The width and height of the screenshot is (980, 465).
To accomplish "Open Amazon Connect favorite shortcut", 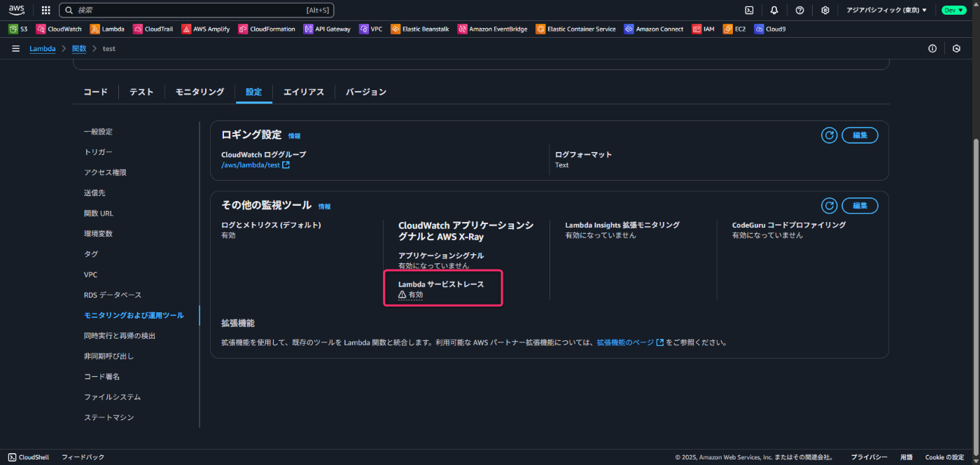I will coord(654,29).
